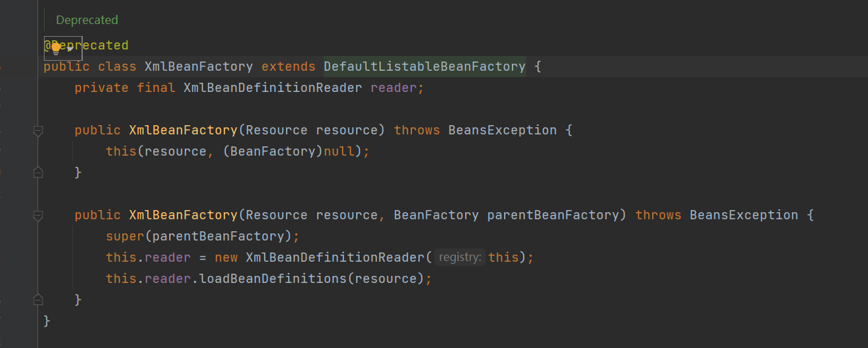Collapse the single-argument XmlBeanFactory constructor fold marker

click(38, 130)
